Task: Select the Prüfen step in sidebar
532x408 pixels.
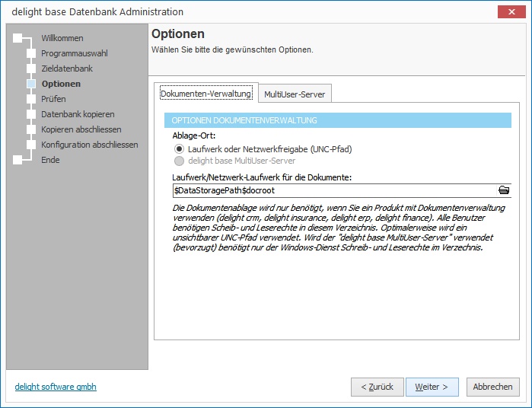Action: (x=53, y=99)
